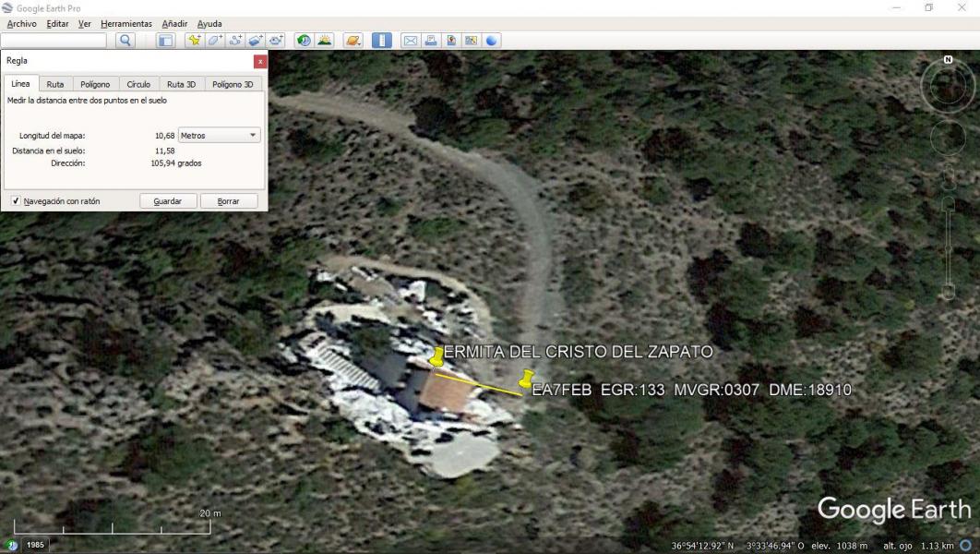
Task: Add a new placemark with pushpin icon
Action: 195,41
